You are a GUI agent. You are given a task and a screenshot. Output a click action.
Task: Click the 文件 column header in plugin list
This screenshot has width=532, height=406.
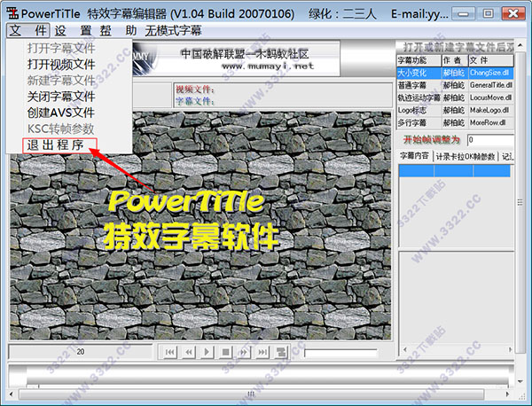click(491, 60)
